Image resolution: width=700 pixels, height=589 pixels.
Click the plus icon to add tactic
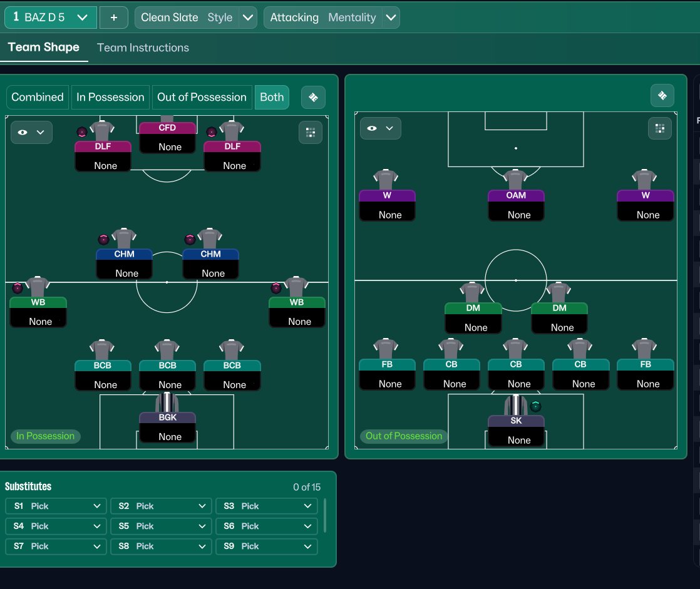[114, 18]
